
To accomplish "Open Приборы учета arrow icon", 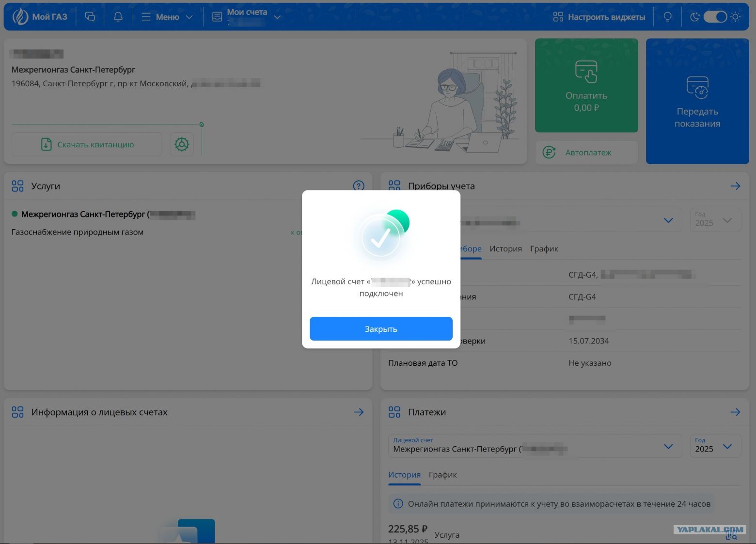I will click(735, 186).
